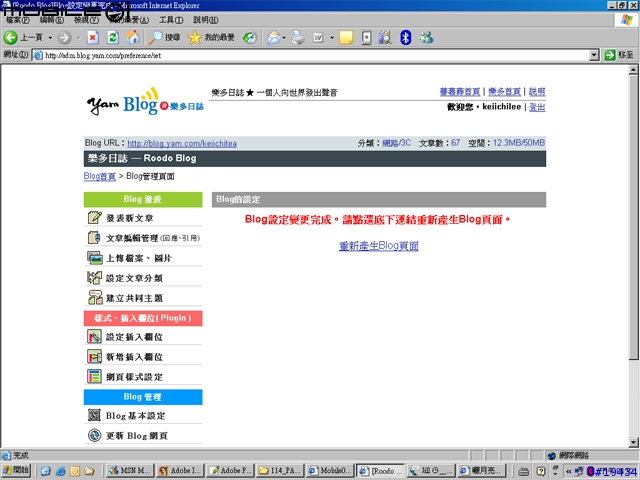Click the page scrollbar down arrow
The image size is (640, 480).
pyautogui.click(x=633, y=442)
